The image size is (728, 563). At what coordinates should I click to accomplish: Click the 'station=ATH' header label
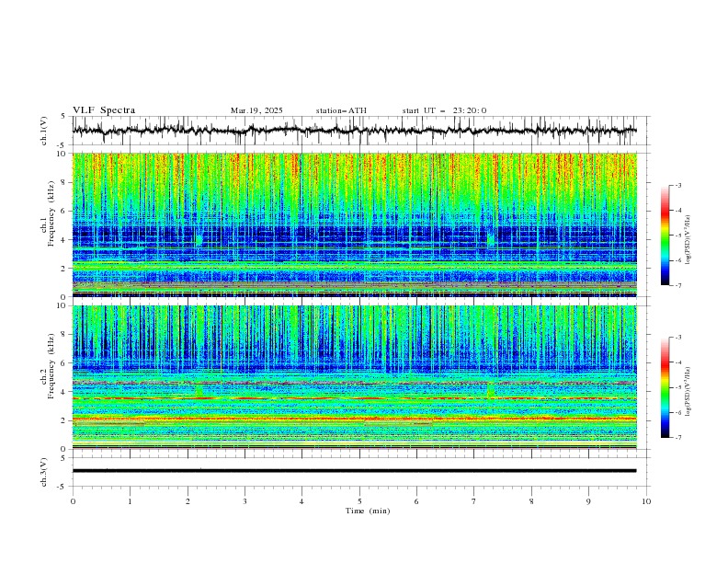[x=341, y=110]
